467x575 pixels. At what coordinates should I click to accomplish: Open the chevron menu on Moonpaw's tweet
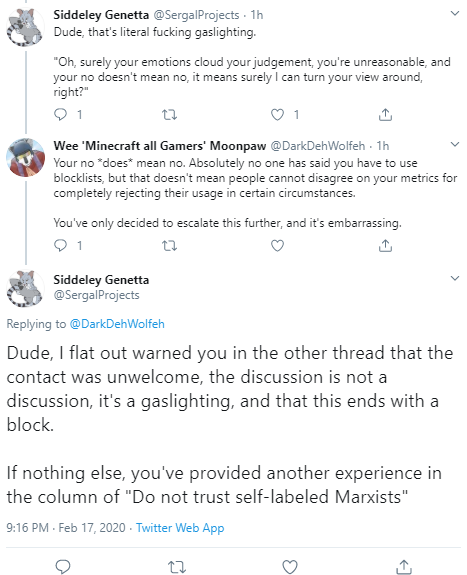[455, 144]
